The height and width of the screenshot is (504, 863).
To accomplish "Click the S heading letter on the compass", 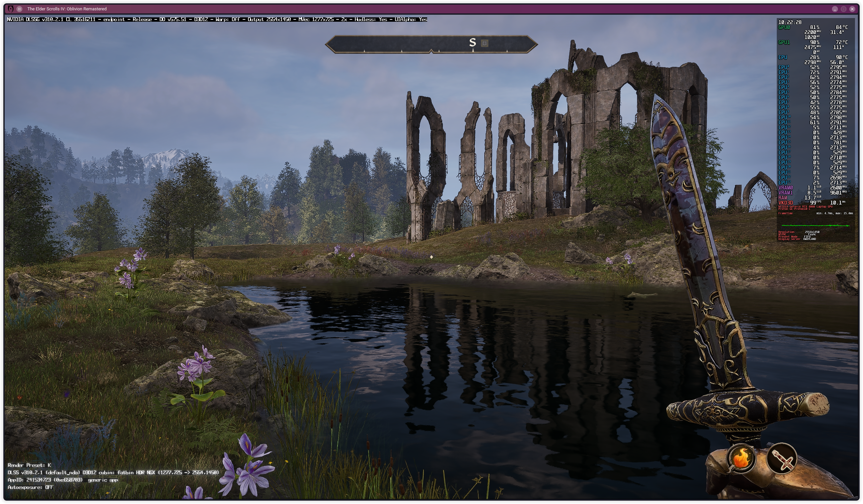I will [x=473, y=42].
